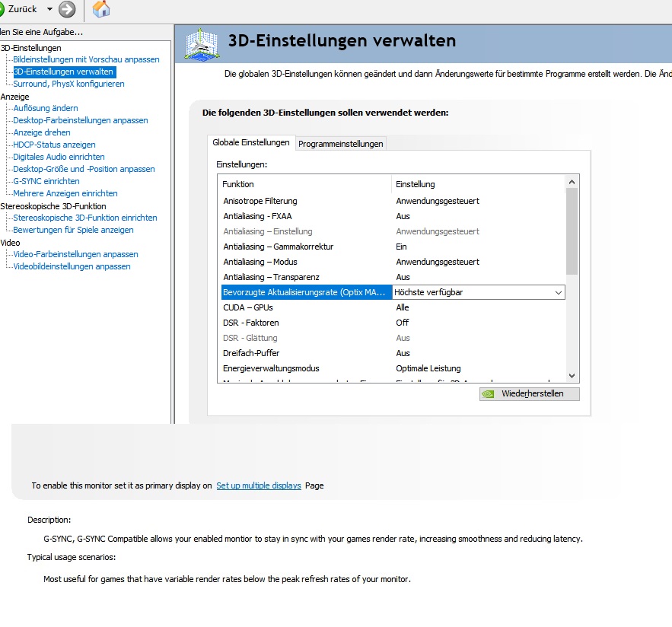Viewport: 672px width, 627px height.
Task: Click the settings list scrollbar thumb
Action: [x=572, y=231]
